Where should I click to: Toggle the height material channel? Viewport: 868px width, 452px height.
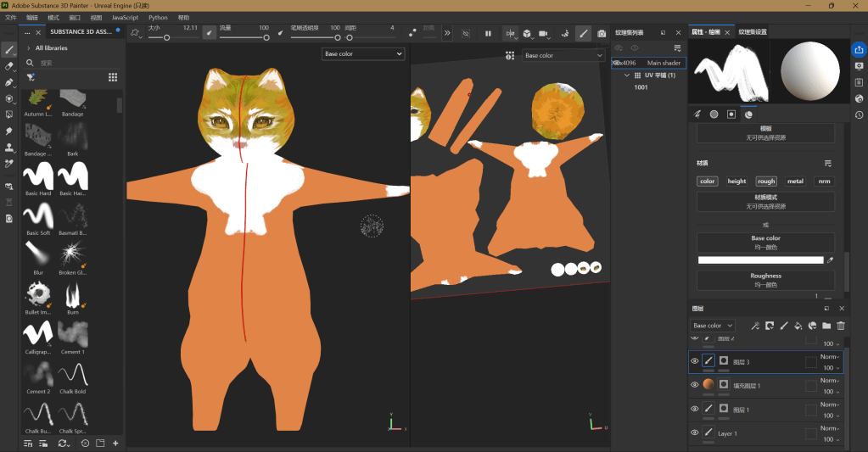736,181
